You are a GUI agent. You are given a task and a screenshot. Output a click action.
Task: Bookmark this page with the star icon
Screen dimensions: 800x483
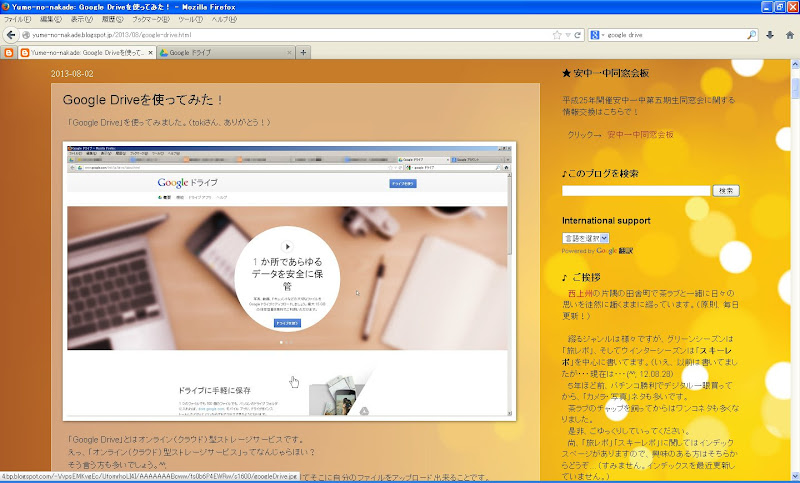[557, 35]
